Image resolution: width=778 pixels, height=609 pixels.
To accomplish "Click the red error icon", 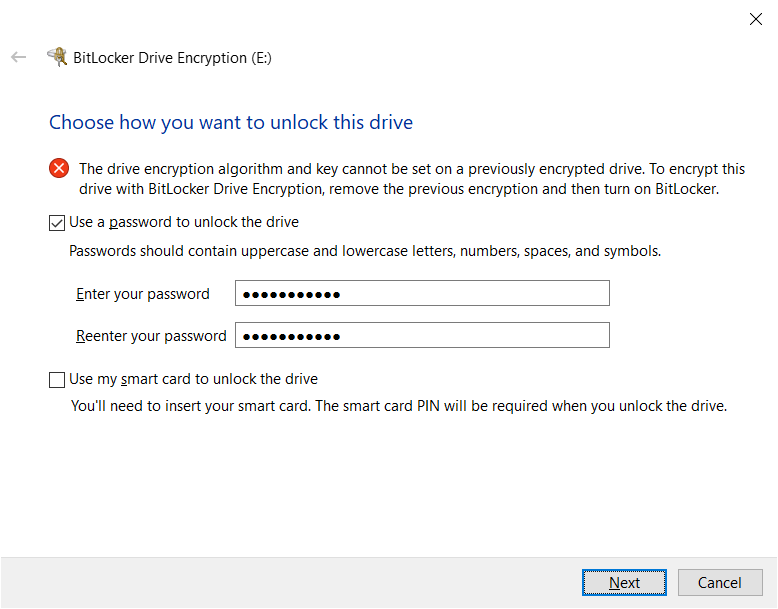I will pos(59,169).
